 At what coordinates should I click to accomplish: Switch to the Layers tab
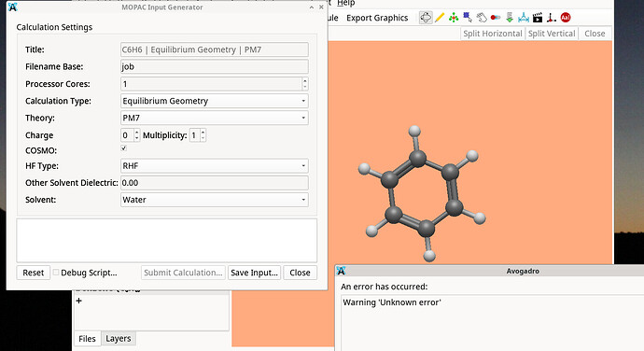(119, 338)
